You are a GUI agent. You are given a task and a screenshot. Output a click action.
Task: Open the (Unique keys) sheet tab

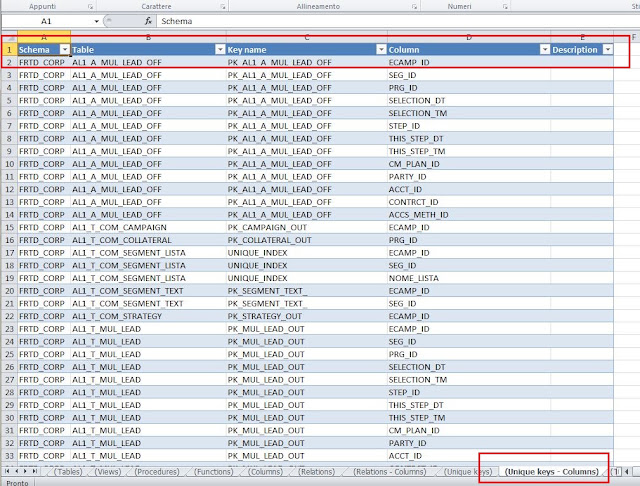tap(468, 472)
